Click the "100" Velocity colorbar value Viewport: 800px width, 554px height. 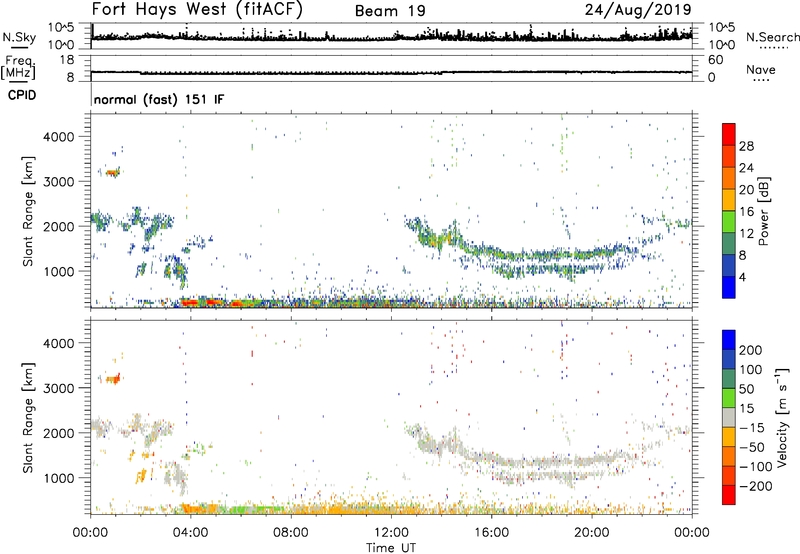pos(751,369)
